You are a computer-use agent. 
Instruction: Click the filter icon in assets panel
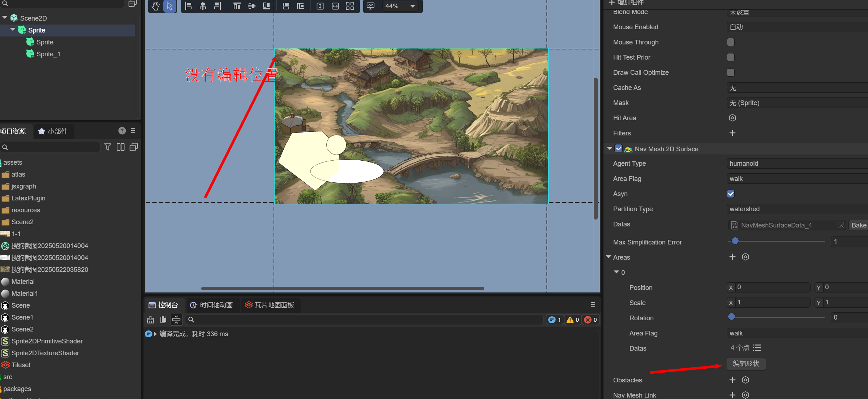pyautogui.click(x=108, y=147)
